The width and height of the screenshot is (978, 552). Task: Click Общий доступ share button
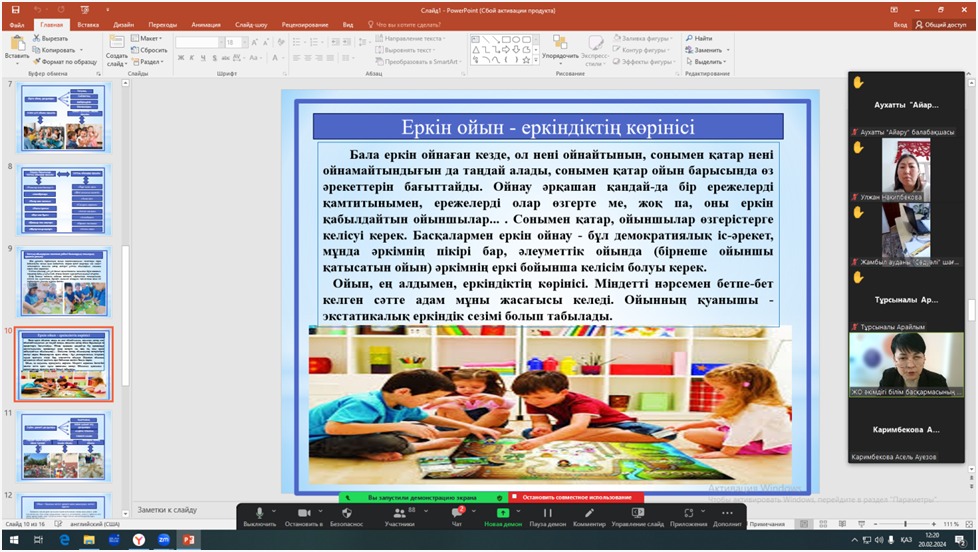941,25
